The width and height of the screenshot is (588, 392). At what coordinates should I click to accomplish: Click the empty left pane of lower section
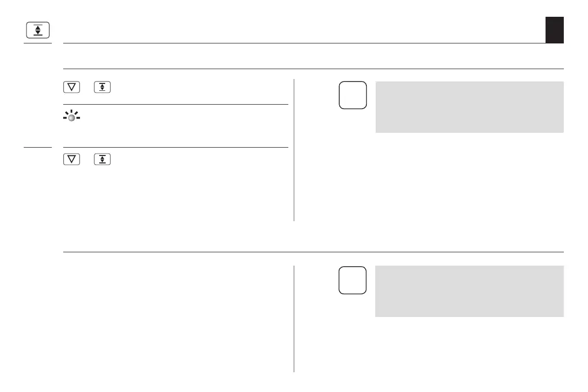[178, 318]
